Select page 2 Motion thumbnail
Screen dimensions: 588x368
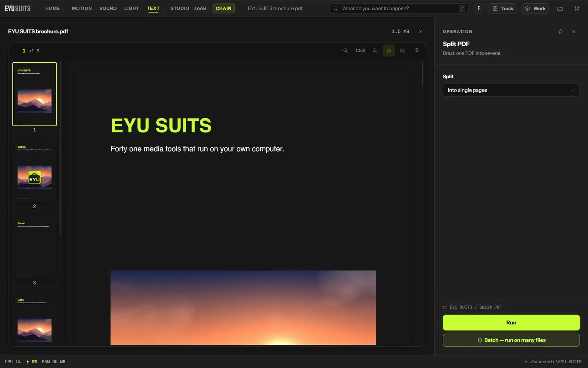[35, 170]
